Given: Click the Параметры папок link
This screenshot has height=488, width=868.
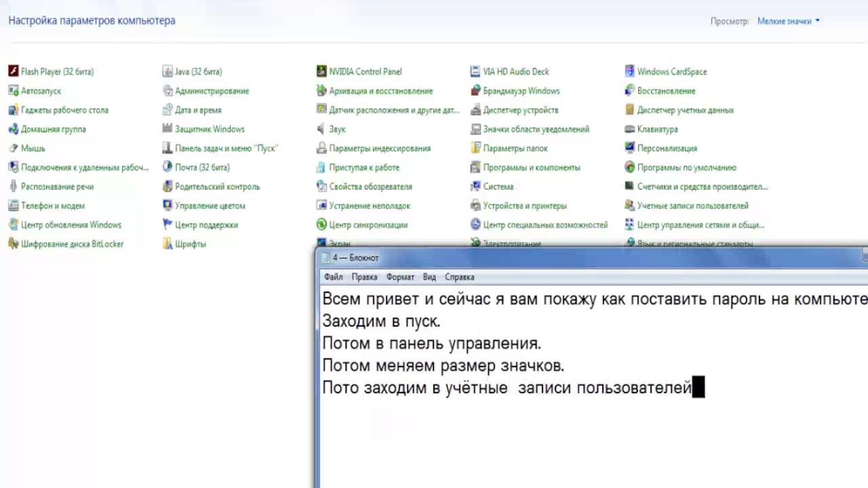Looking at the screenshot, I should 515,148.
